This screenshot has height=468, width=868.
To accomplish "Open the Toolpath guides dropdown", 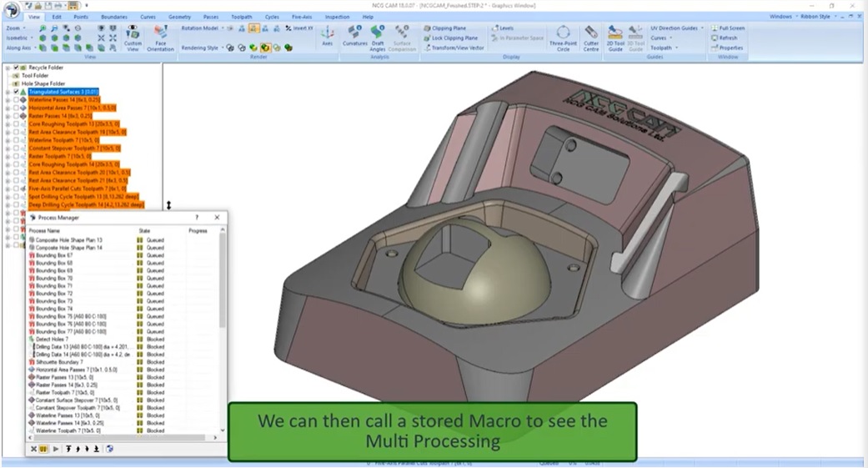I will [664, 48].
